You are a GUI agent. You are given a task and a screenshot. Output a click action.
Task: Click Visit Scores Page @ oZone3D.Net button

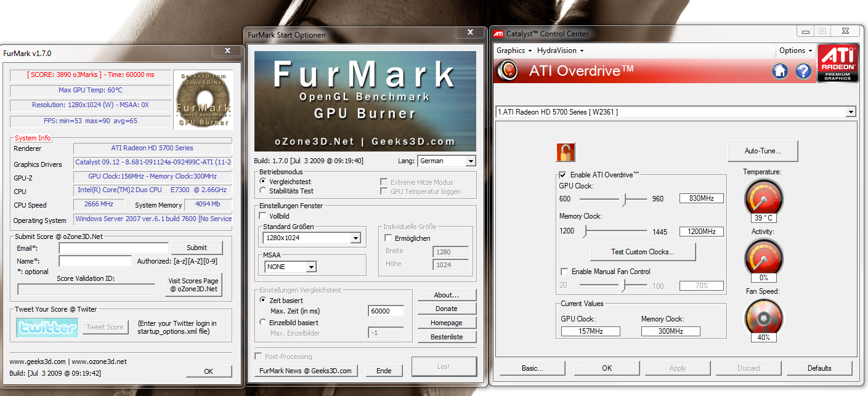193,285
